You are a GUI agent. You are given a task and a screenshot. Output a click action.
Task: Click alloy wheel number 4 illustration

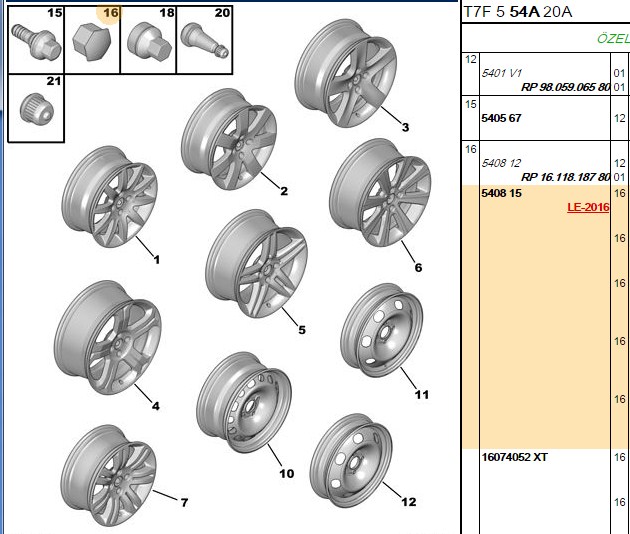point(108,338)
